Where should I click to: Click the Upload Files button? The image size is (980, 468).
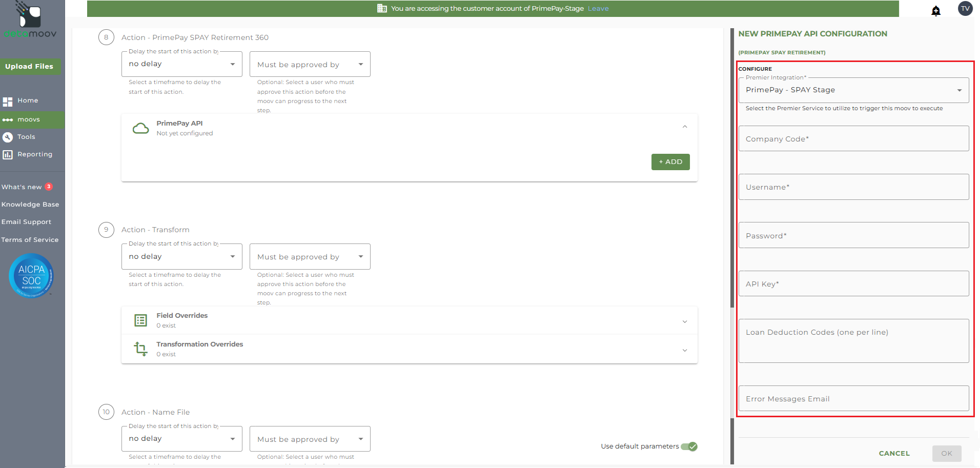click(30, 67)
